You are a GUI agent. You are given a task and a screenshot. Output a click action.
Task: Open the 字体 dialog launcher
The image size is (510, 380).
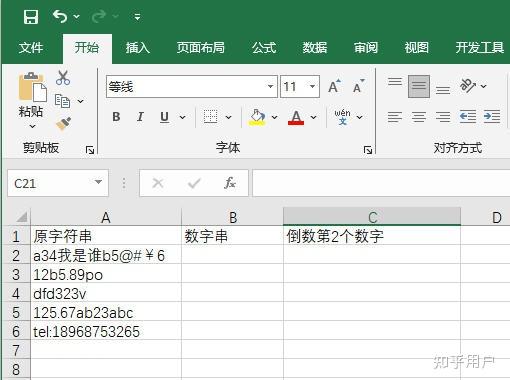[368, 150]
